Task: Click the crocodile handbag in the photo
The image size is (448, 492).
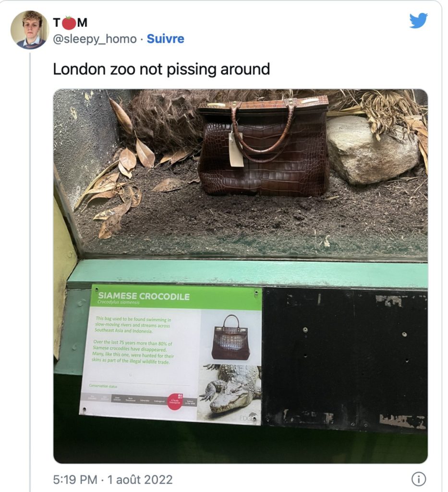Action: (x=263, y=147)
